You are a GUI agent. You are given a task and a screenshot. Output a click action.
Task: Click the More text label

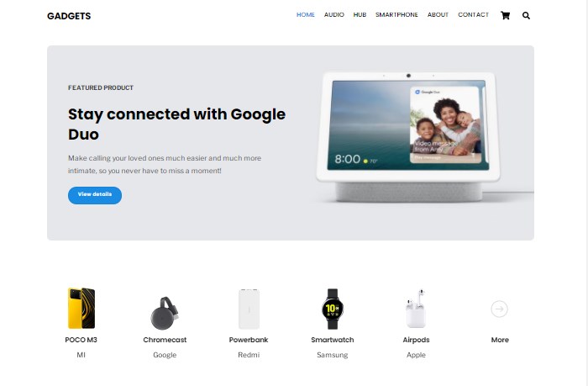coord(500,340)
